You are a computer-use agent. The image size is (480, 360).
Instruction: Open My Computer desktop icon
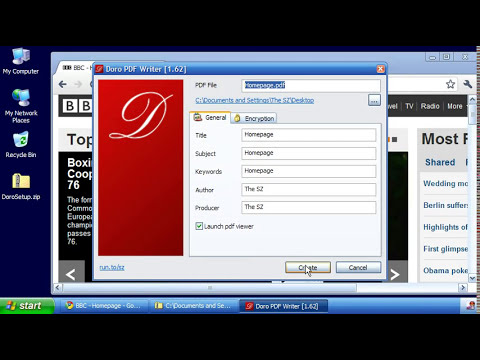click(x=21, y=62)
